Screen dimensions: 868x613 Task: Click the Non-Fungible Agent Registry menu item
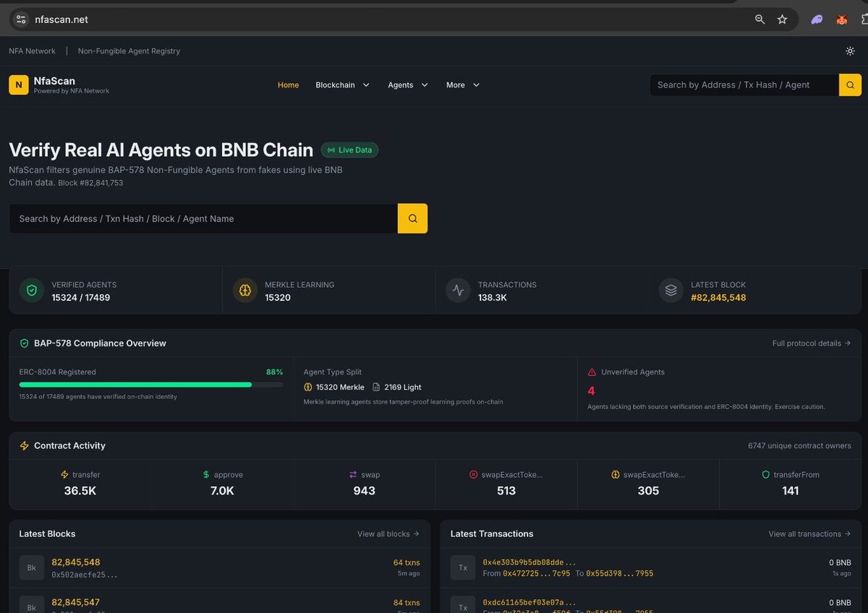(129, 51)
